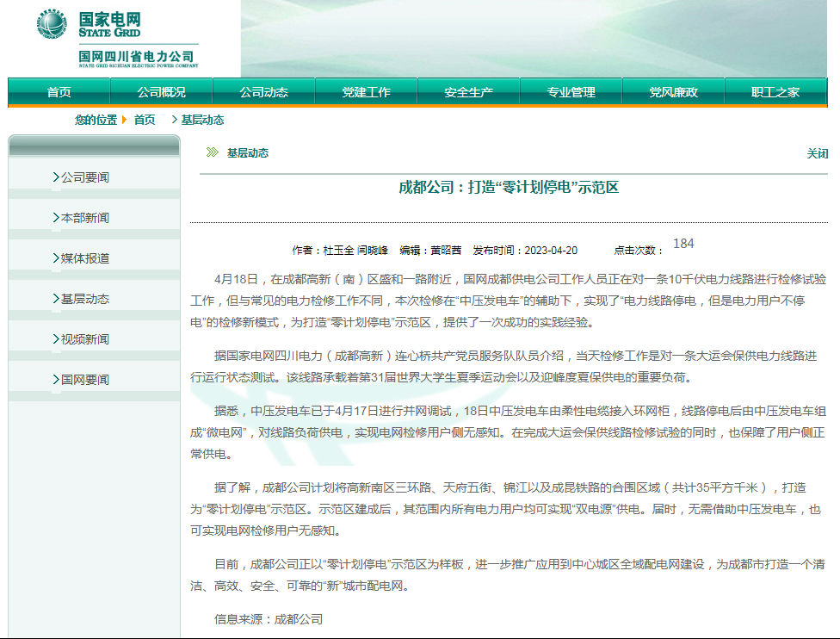
Task: Click the 基层动态 section heading above the article
Action: pos(248,153)
